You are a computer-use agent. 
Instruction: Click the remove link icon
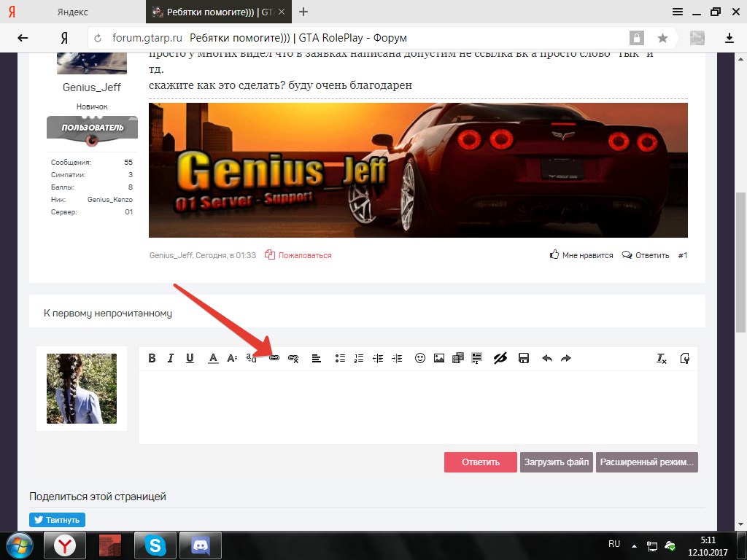pyautogui.click(x=293, y=358)
